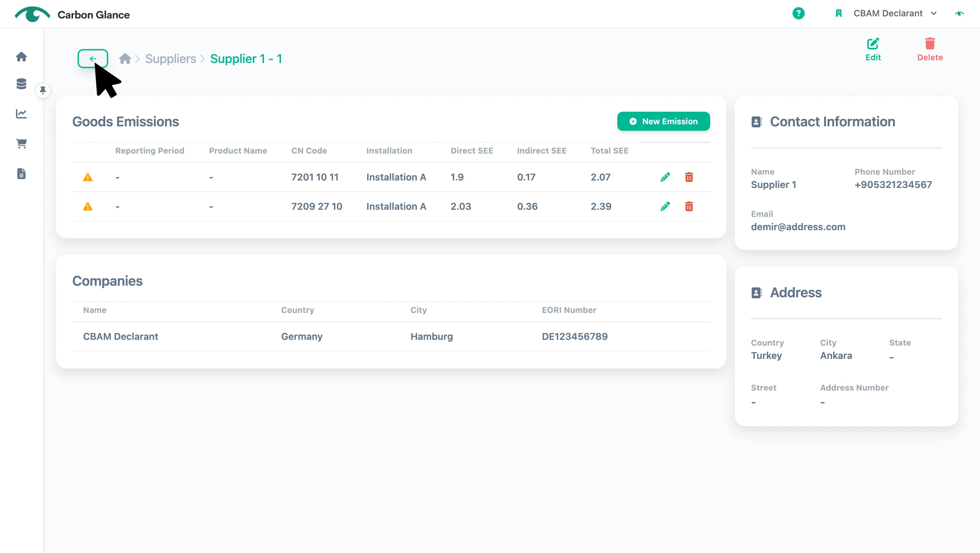
Task: Click the Total SEE column header
Action: pyautogui.click(x=609, y=151)
